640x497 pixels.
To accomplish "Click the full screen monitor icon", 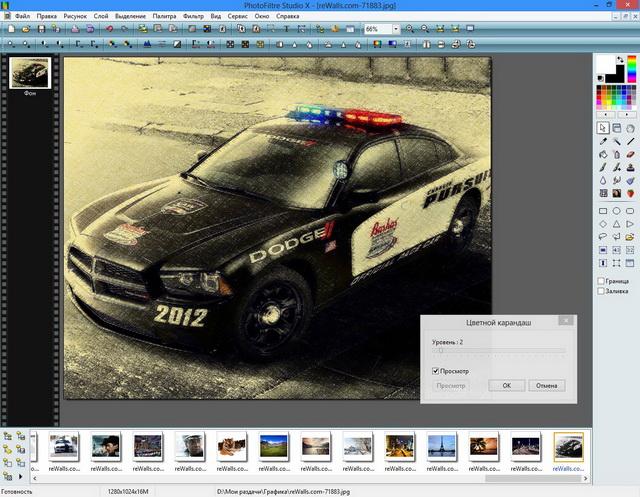I will click(470, 29).
